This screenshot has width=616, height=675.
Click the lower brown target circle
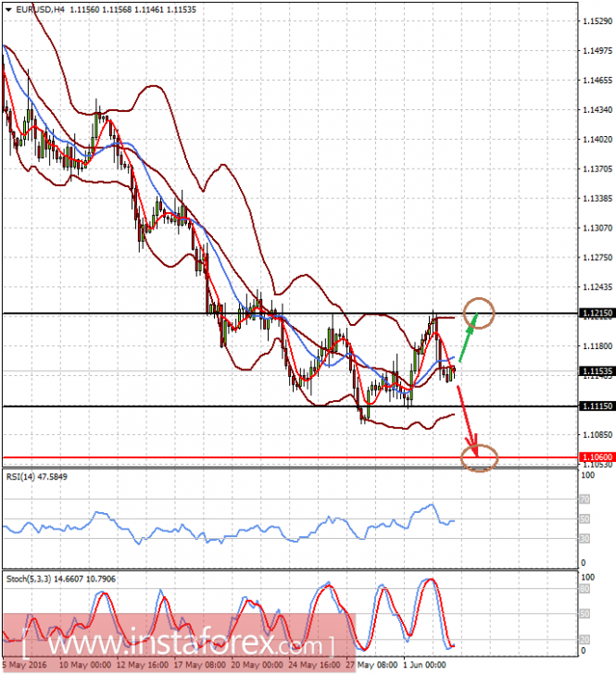479,457
